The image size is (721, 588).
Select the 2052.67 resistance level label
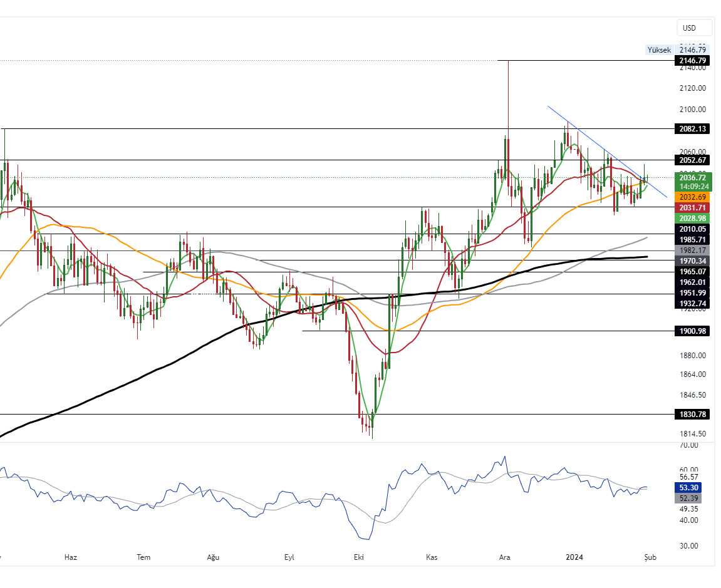[x=692, y=160]
